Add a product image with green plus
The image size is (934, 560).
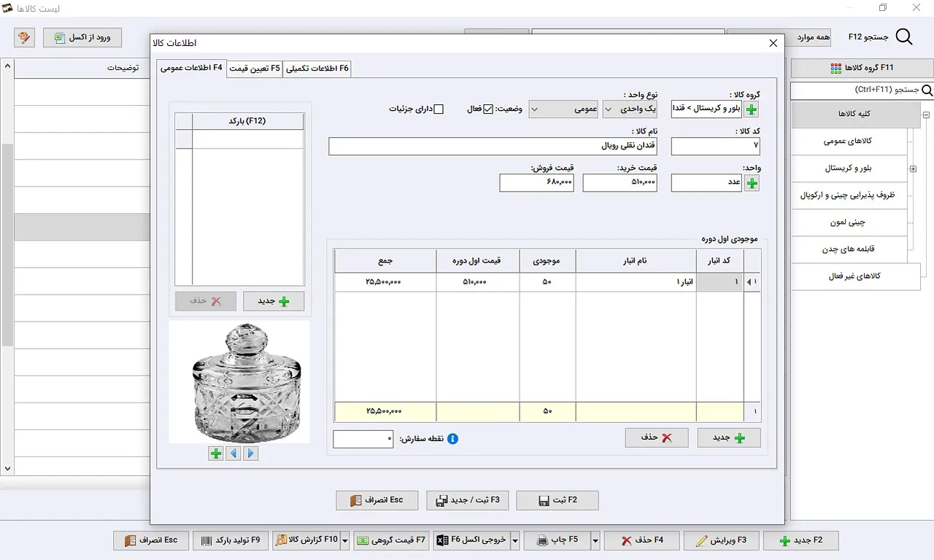pyautogui.click(x=216, y=454)
